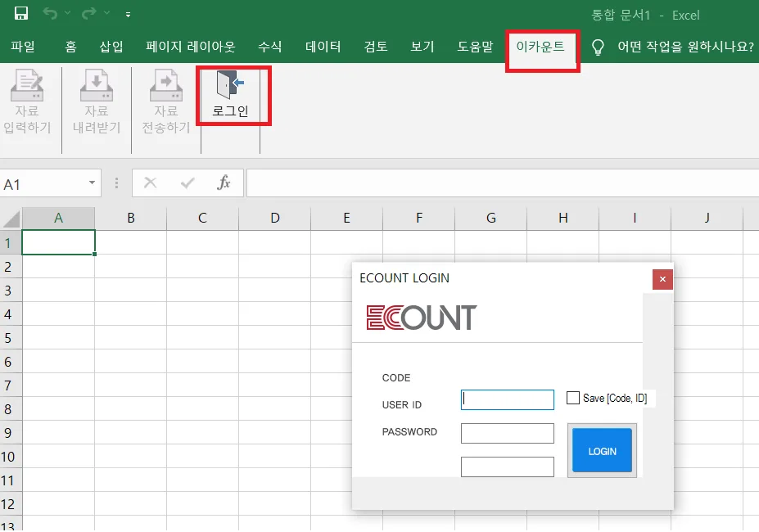Click the 자료 전송하기 send icon
759x532 pixels.
166,85
